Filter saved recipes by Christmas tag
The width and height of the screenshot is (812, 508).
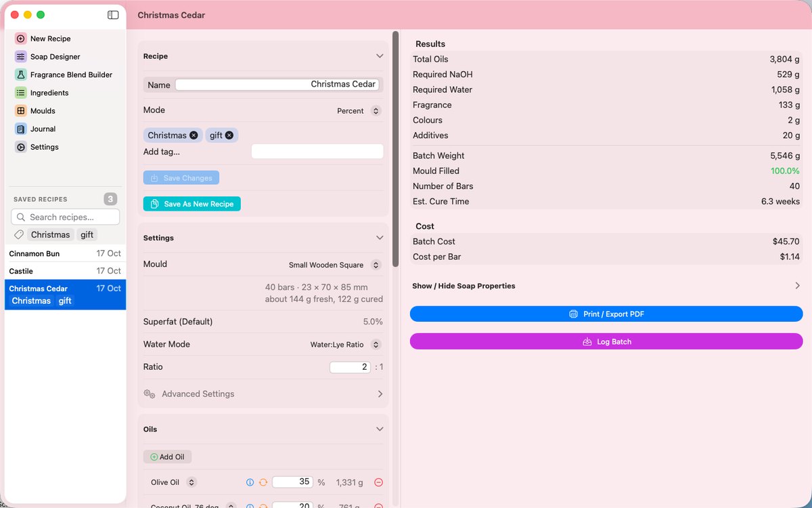click(x=50, y=235)
